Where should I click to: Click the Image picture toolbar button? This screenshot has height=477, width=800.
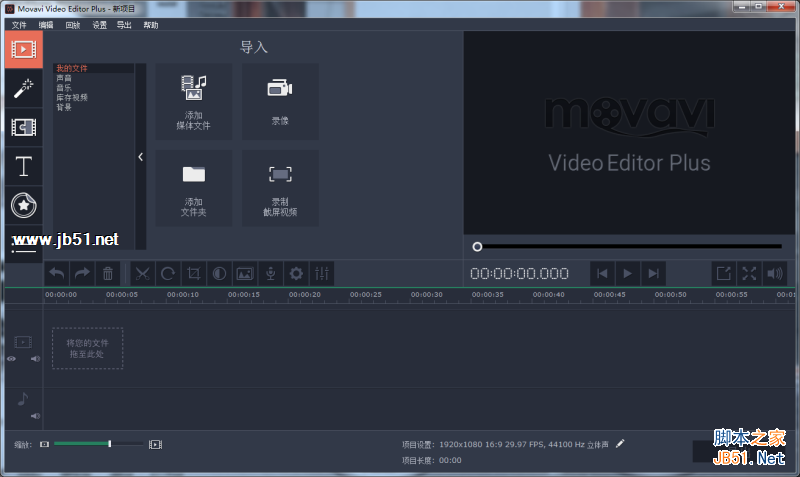click(245, 273)
